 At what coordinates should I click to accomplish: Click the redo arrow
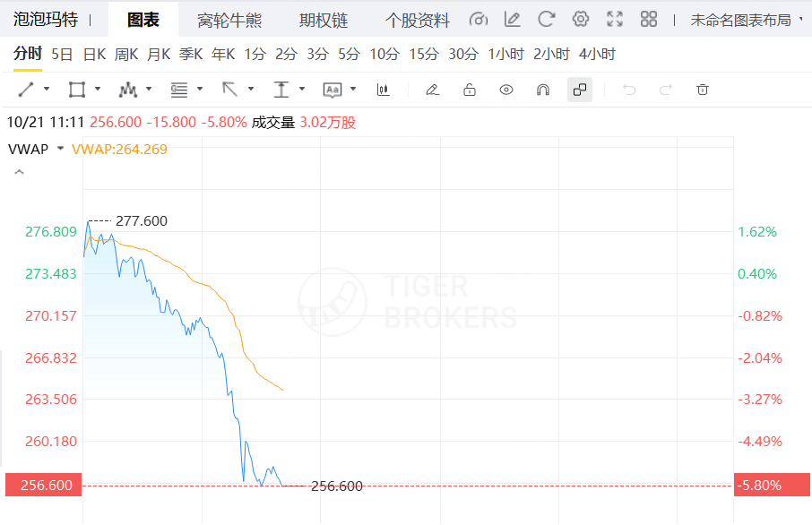[x=665, y=90]
